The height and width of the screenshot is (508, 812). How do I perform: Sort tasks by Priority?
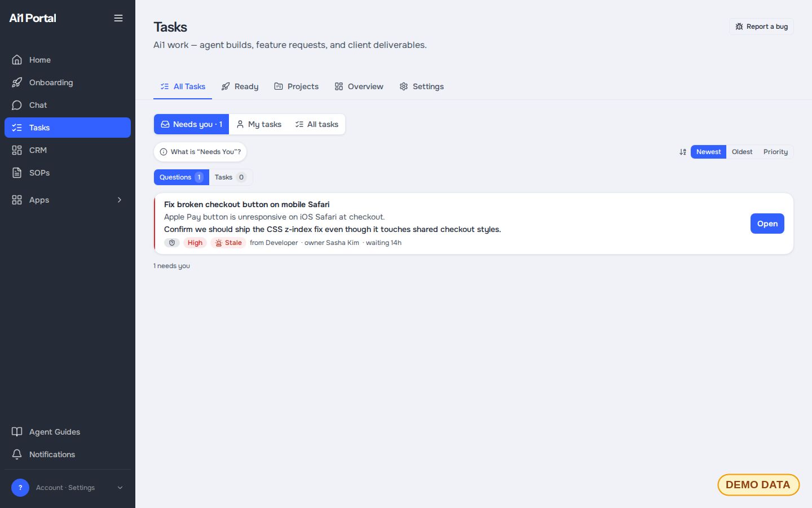pos(775,152)
